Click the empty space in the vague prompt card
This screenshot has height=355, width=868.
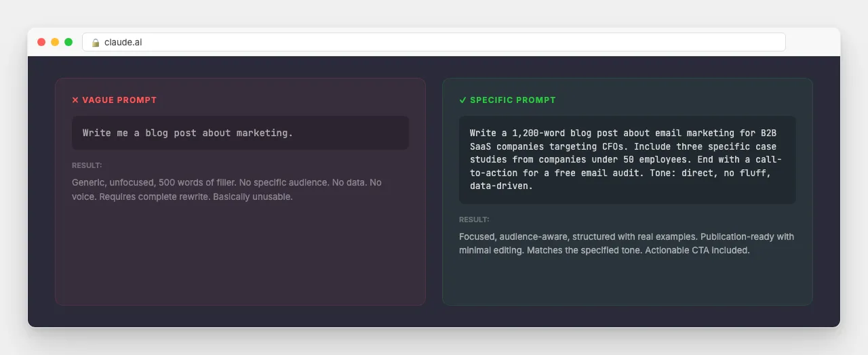240,254
